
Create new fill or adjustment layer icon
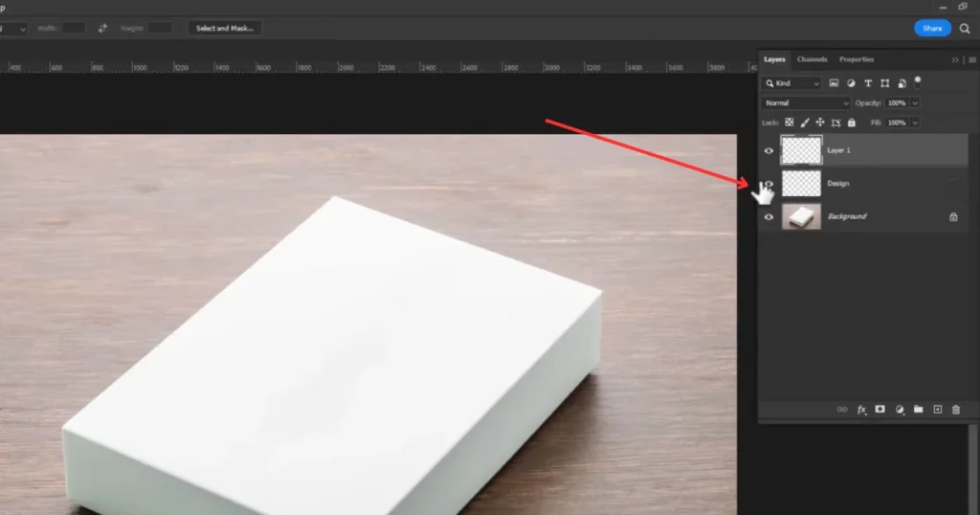tap(900, 410)
